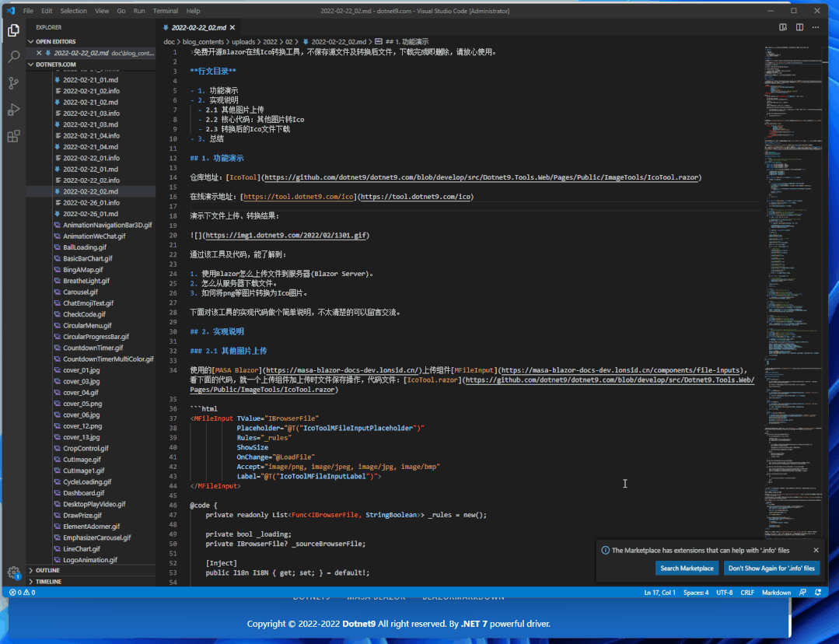
Task: Follow the tool.dotnet9.com/ico link on line 16
Action: point(416,197)
